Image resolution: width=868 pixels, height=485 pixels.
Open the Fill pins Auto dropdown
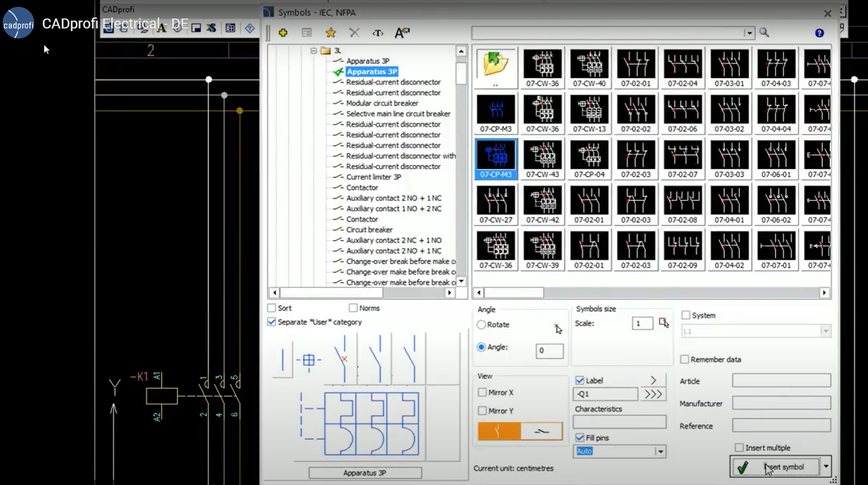tap(660, 451)
